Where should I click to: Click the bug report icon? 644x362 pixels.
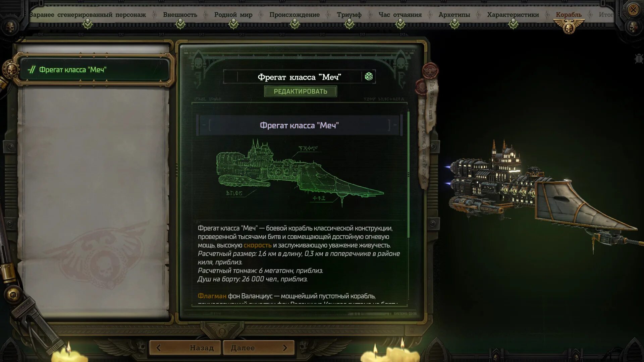639,59
